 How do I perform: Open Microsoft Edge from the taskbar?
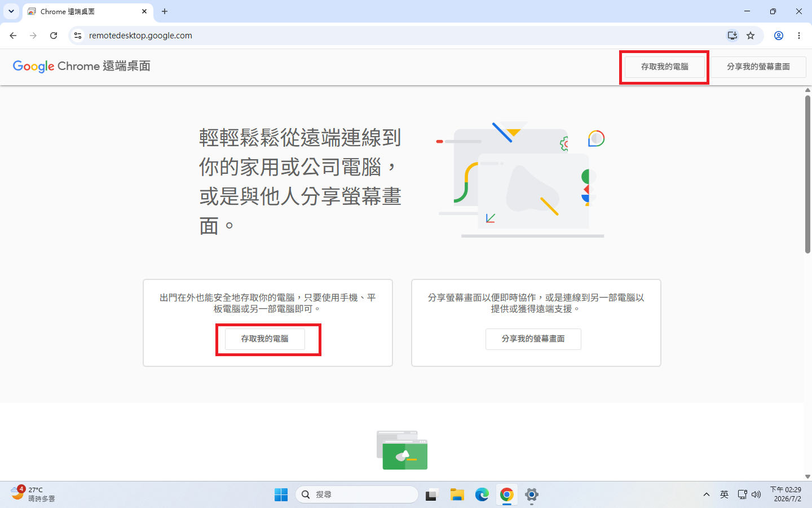(482, 494)
